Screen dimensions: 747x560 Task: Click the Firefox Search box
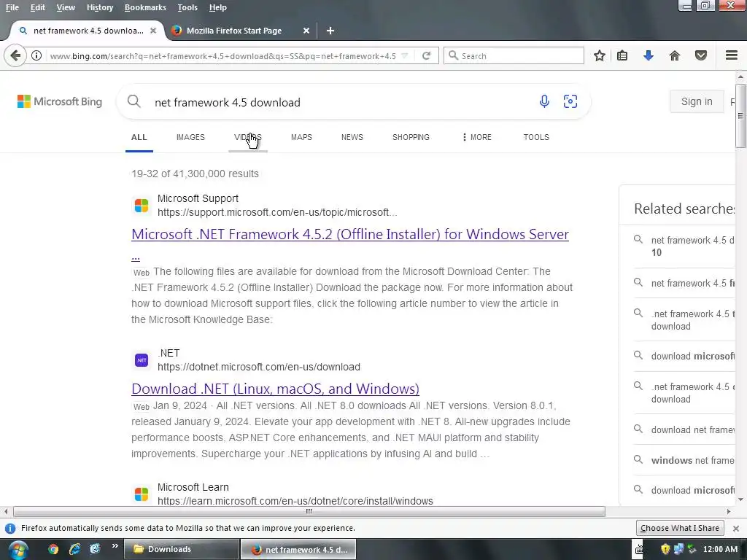(514, 55)
